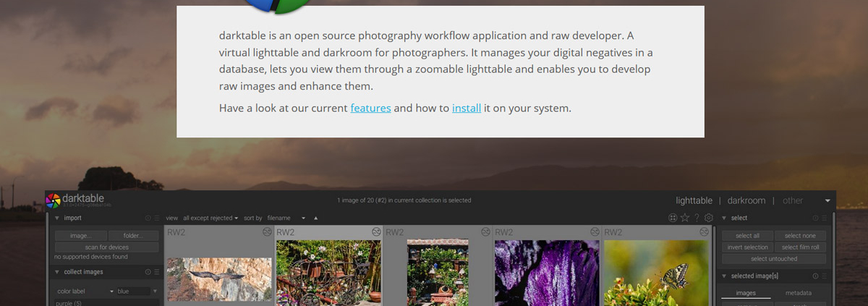Open darktable preferences gear icon
Image resolution: width=868 pixels, height=306 pixels.
[709, 218]
